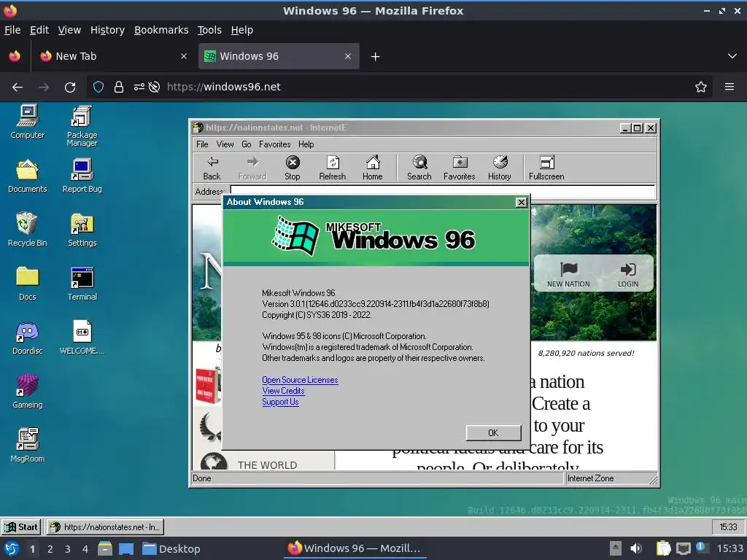This screenshot has height=560, width=747.
Task: Switch to workspace 3 in panel
Action: 68,549
